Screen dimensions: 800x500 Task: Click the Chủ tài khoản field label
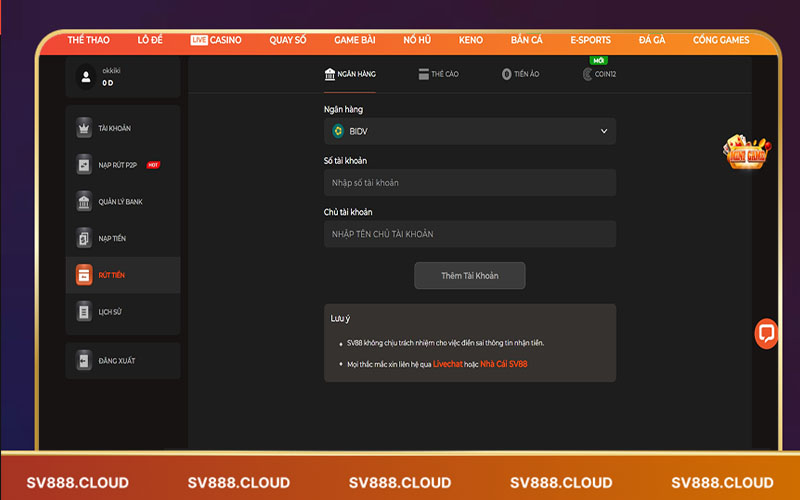[x=348, y=212]
